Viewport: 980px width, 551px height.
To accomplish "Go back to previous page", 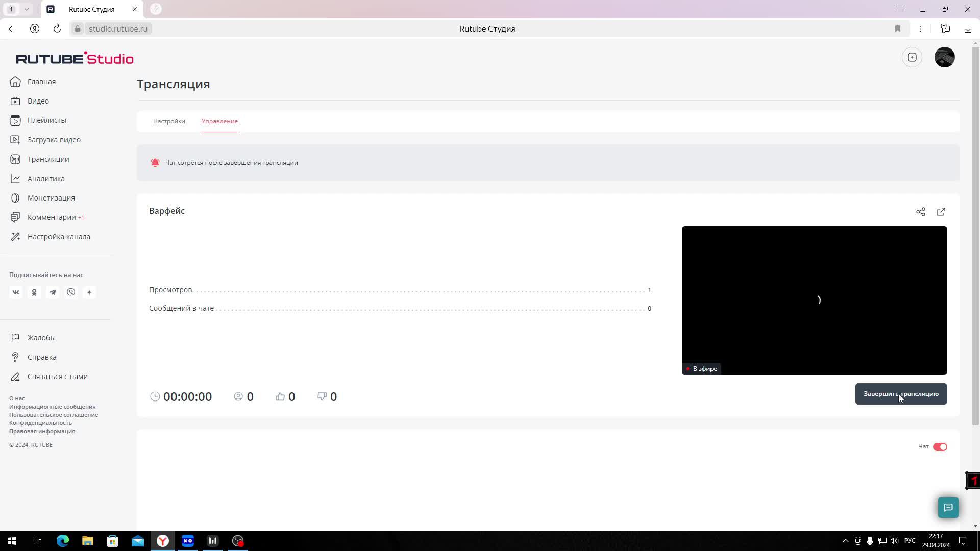I will click(12, 29).
